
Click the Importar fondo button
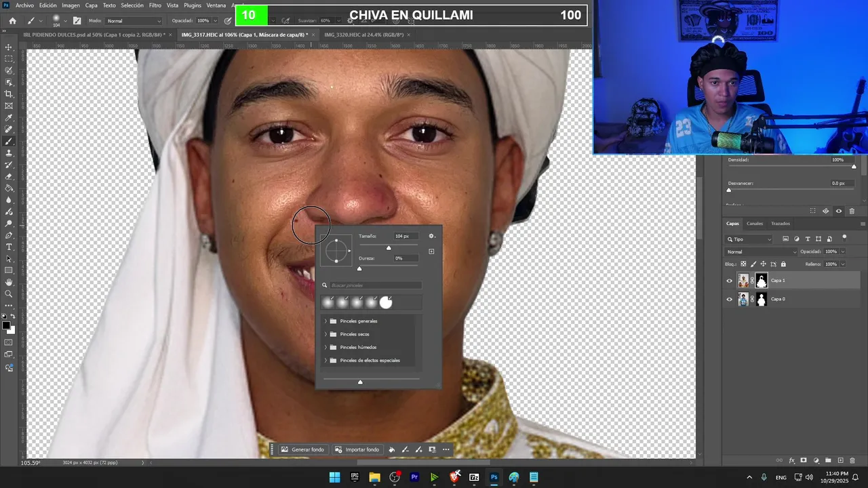(x=357, y=449)
